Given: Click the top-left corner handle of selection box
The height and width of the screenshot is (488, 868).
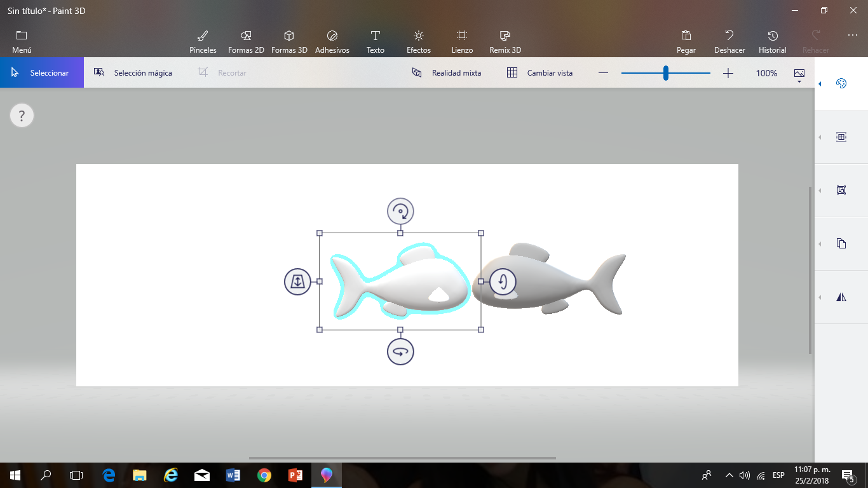Looking at the screenshot, I should click(320, 233).
